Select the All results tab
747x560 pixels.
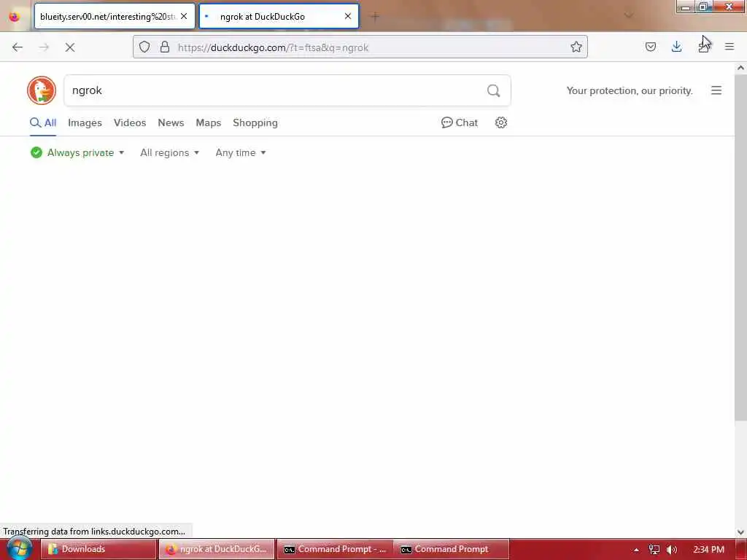click(43, 122)
